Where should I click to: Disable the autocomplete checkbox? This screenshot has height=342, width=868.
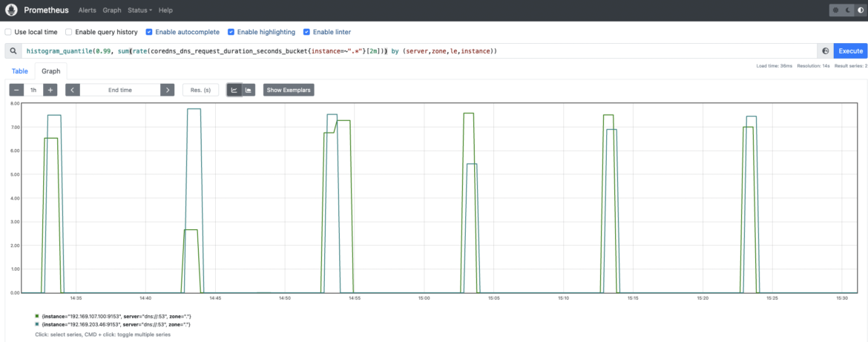click(x=149, y=32)
